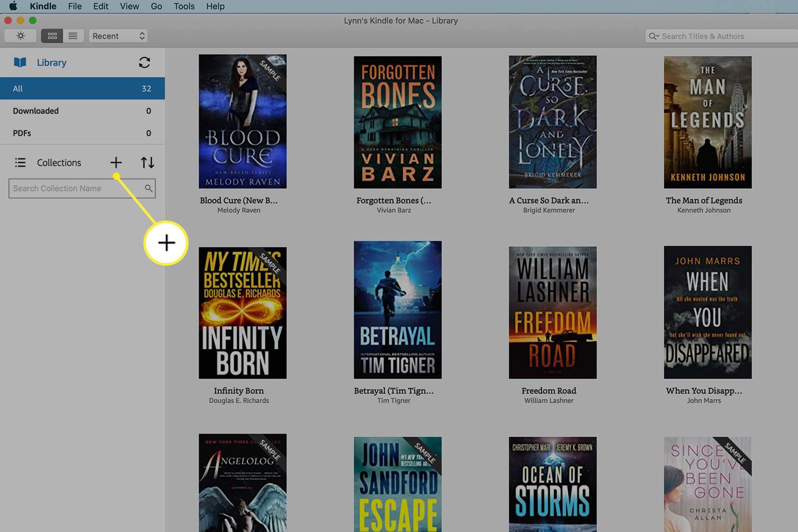Click the magnifier icon in title search
The width and height of the screenshot is (798, 532).
(654, 36)
